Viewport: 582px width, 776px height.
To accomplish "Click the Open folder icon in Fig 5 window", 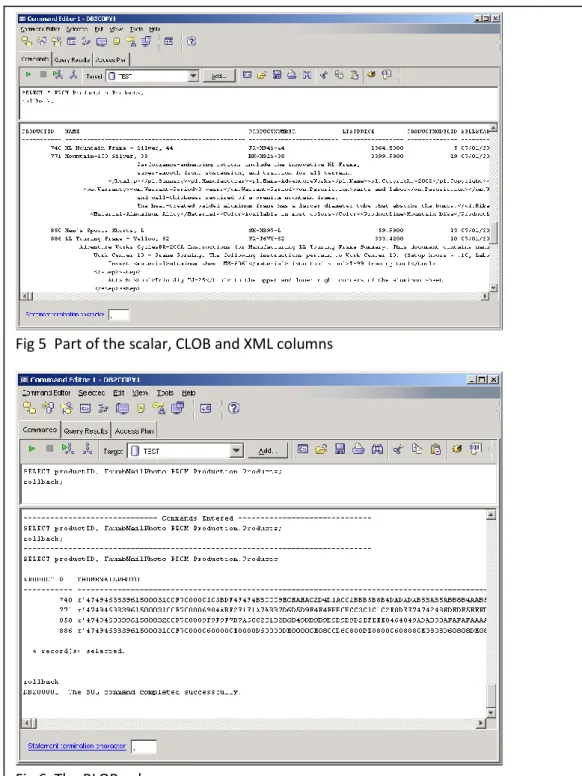I will (262, 75).
